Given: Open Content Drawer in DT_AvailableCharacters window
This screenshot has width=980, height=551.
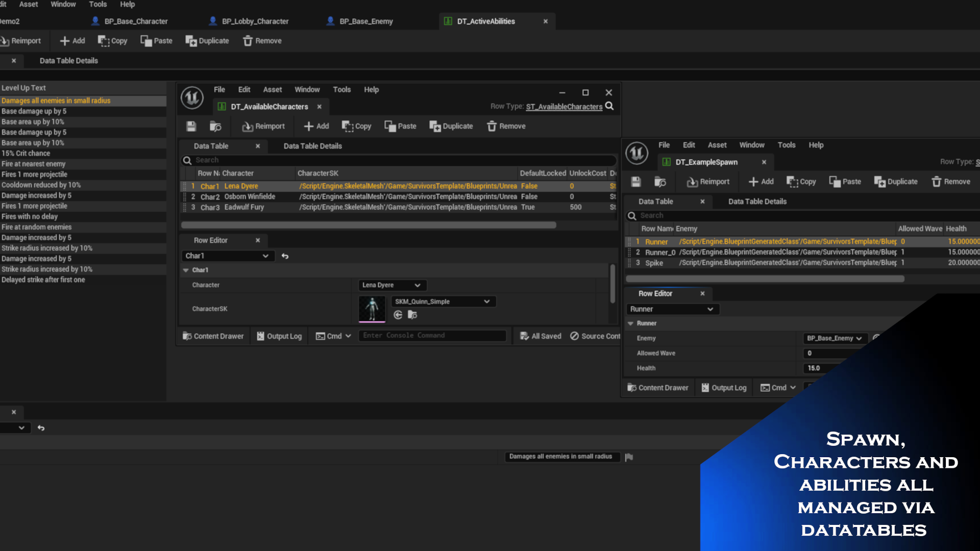Looking at the screenshot, I should [x=213, y=336].
